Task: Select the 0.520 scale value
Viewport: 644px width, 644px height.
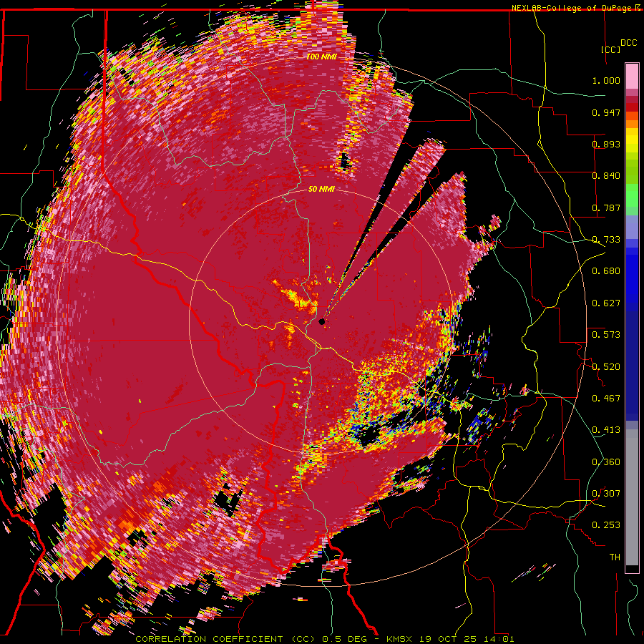Action: (606, 367)
